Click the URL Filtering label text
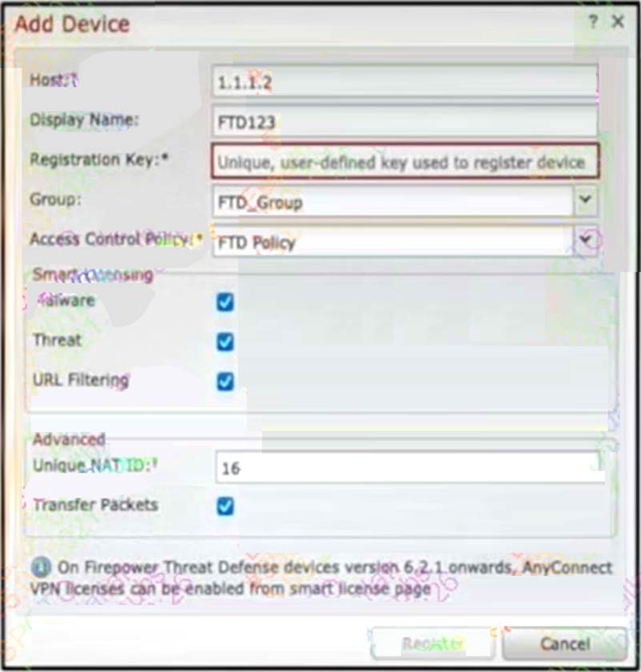The image size is (641, 672). (x=81, y=381)
